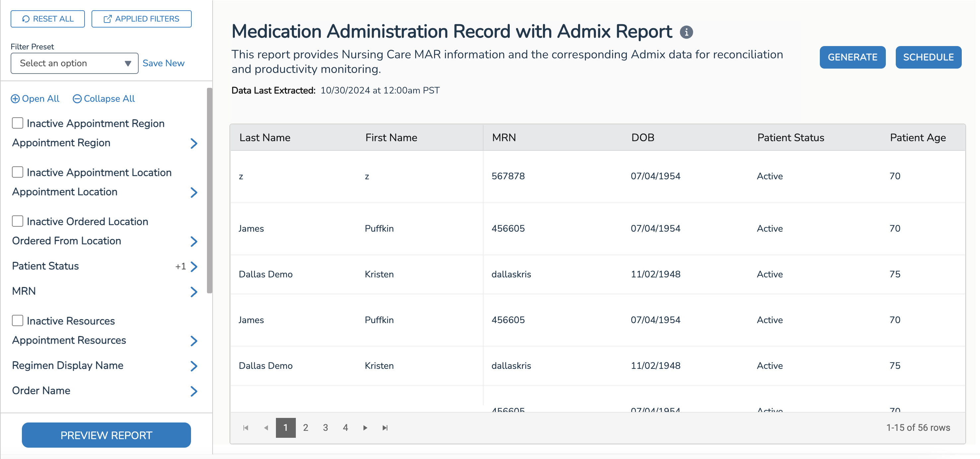
Task: Check Inactive Ordered Location box
Action: pos(18,221)
